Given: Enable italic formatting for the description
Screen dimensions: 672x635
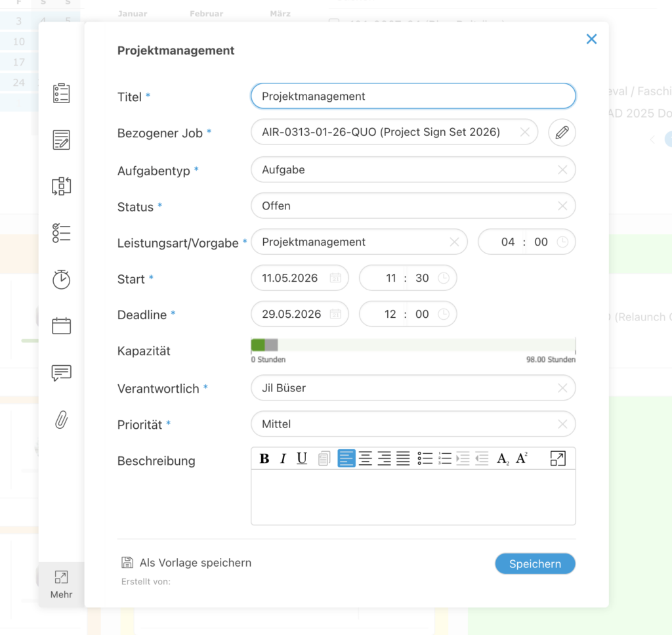Looking at the screenshot, I should (283, 458).
